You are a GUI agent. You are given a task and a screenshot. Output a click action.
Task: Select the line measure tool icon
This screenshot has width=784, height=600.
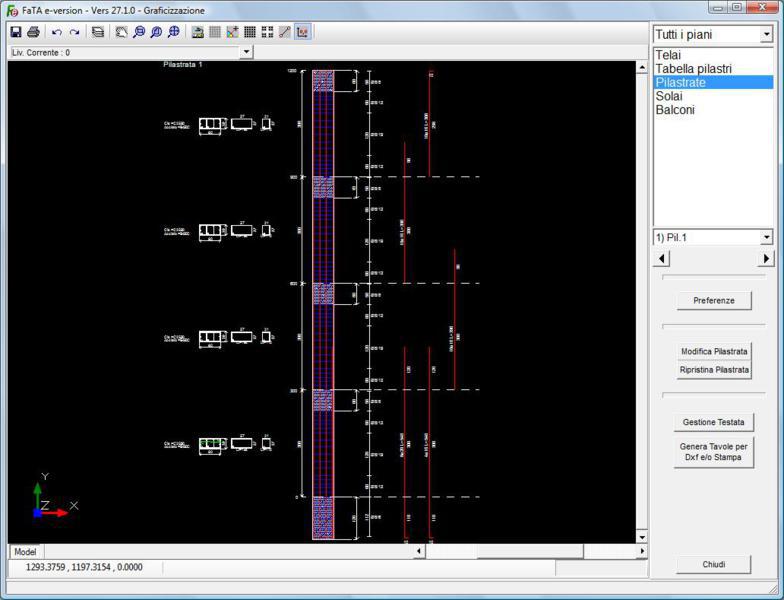pos(285,32)
